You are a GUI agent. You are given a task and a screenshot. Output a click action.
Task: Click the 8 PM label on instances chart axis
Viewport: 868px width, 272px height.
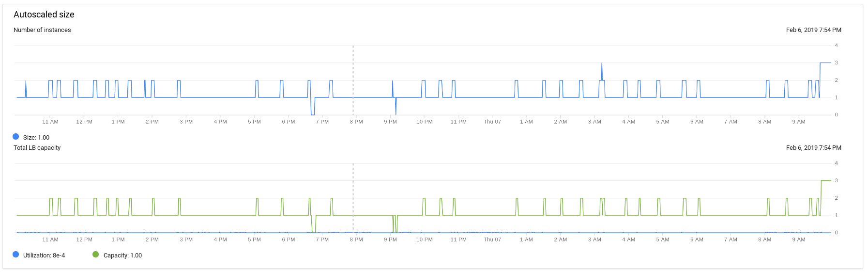point(356,122)
